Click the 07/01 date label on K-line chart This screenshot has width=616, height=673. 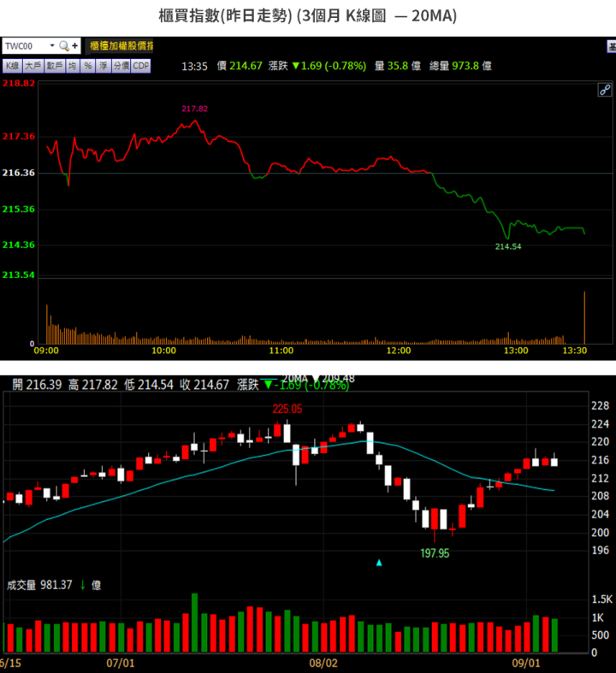pyautogui.click(x=120, y=663)
